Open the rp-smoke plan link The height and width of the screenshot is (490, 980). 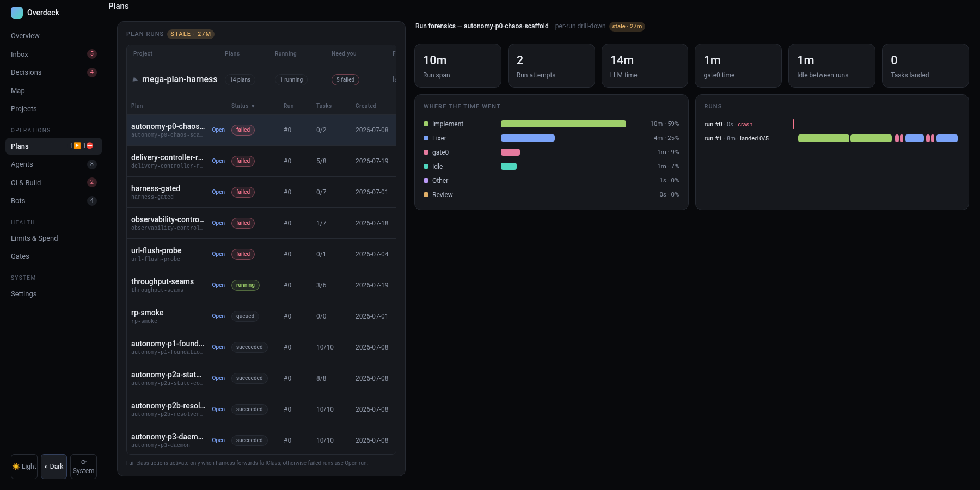[x=218, y=316]
